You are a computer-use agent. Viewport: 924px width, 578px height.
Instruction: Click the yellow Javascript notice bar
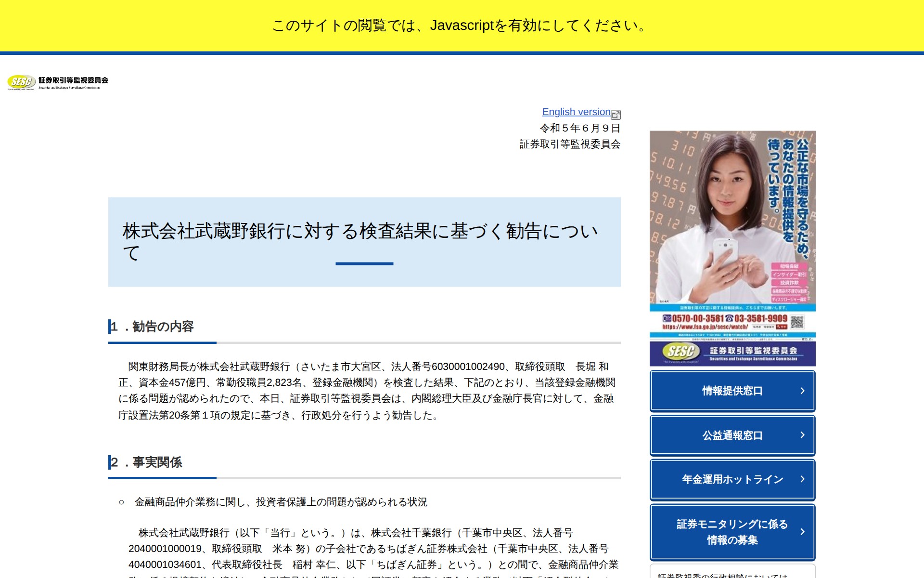(x=461, y=25)
